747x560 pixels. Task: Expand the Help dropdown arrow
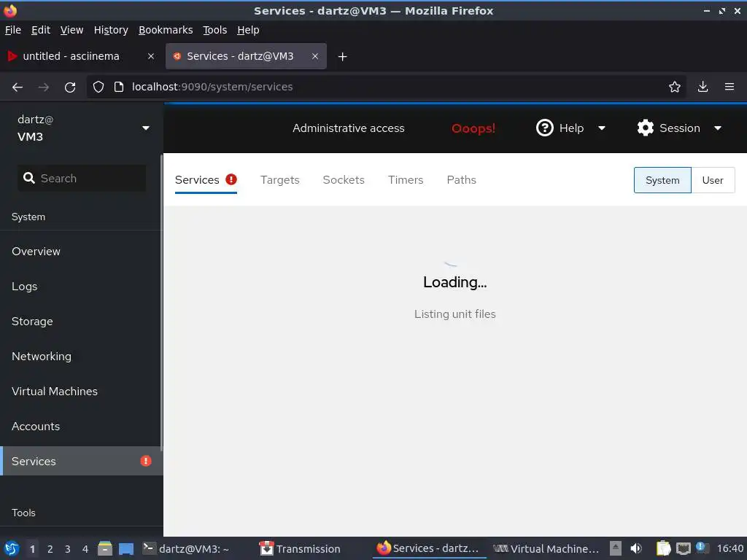click(601, 128)
